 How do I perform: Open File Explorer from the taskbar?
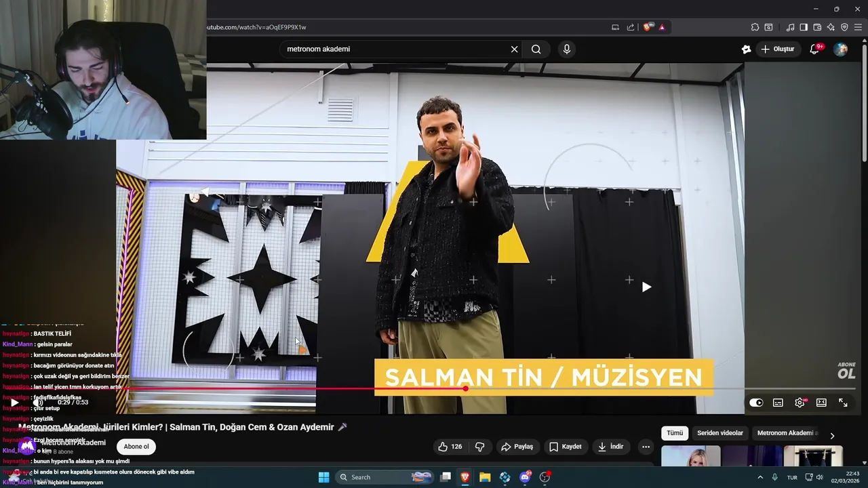(x=485, y=477)
